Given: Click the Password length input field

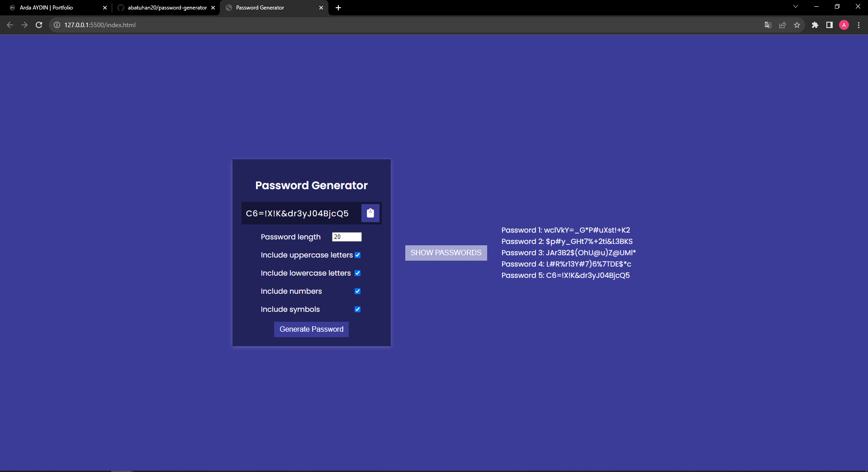Looking at the screenshot, I should coord(346,237).
